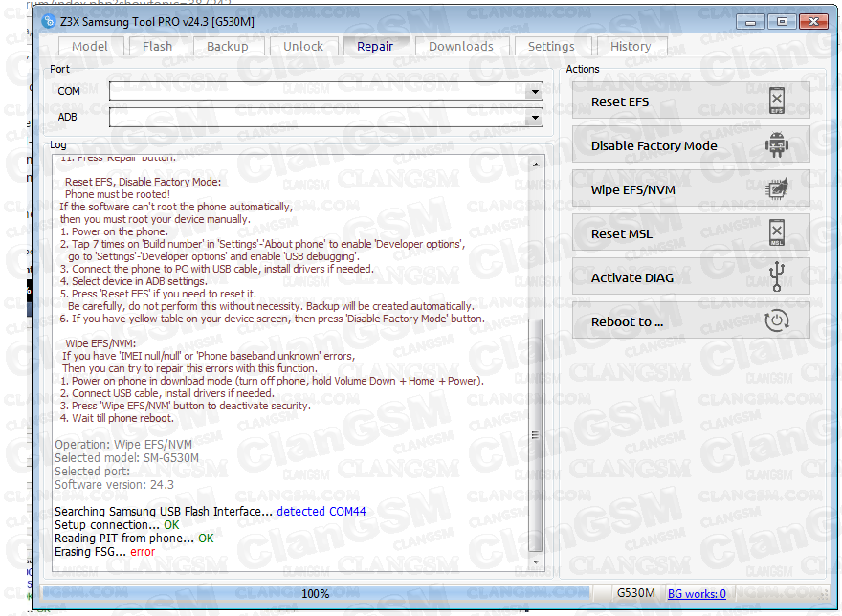Click the log vertical scrollbar thumb
Image resolution: width=842 pixels, height=616 pixels.
tap(536, 434)
